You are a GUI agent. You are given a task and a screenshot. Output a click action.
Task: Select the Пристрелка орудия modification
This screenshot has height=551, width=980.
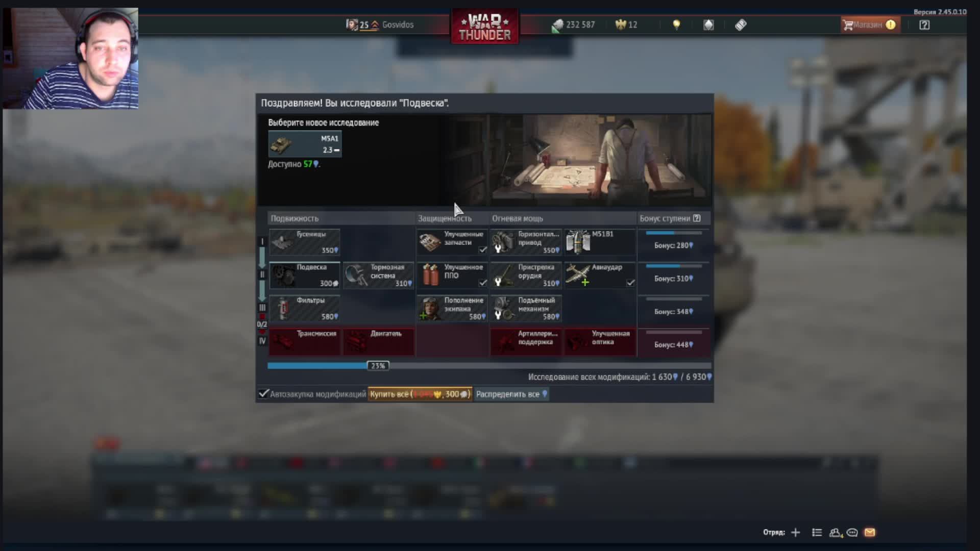pyautogui.click(x=526, y=275)
